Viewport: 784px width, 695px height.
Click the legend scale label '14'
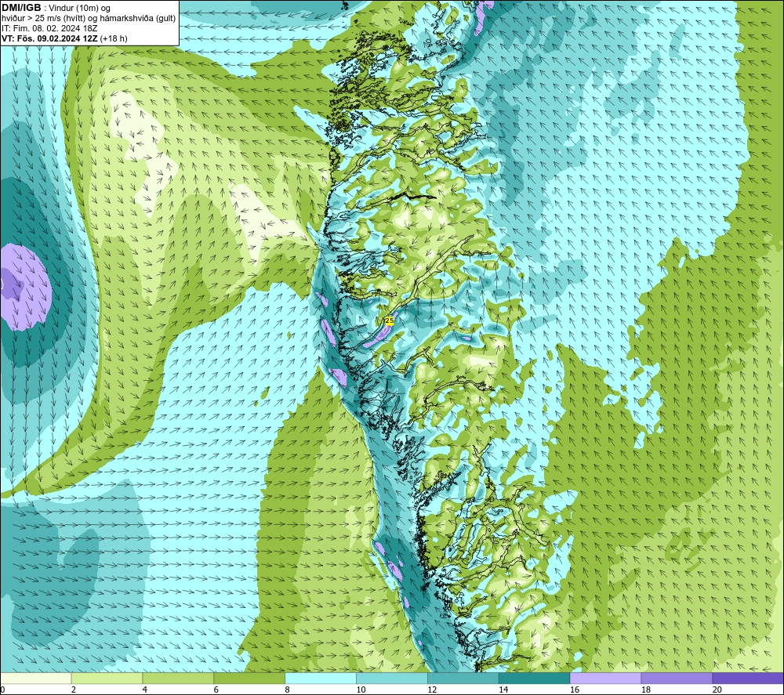point(503,690)
